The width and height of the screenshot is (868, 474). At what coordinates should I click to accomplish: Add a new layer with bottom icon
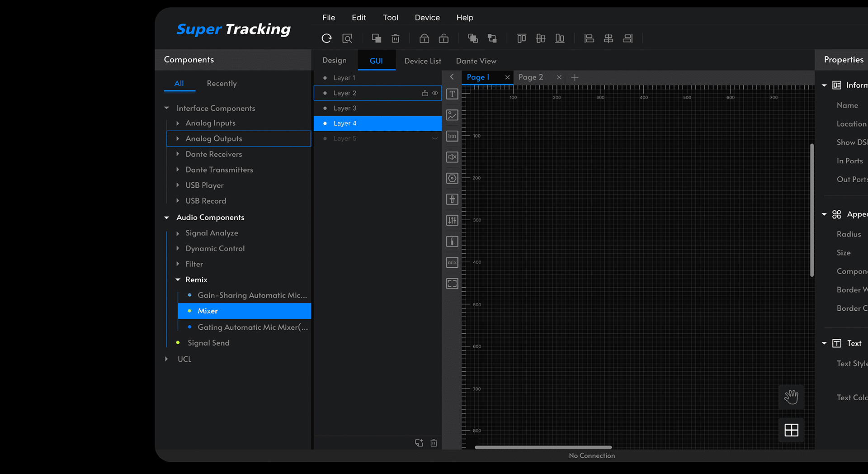[x=419, y=443]
